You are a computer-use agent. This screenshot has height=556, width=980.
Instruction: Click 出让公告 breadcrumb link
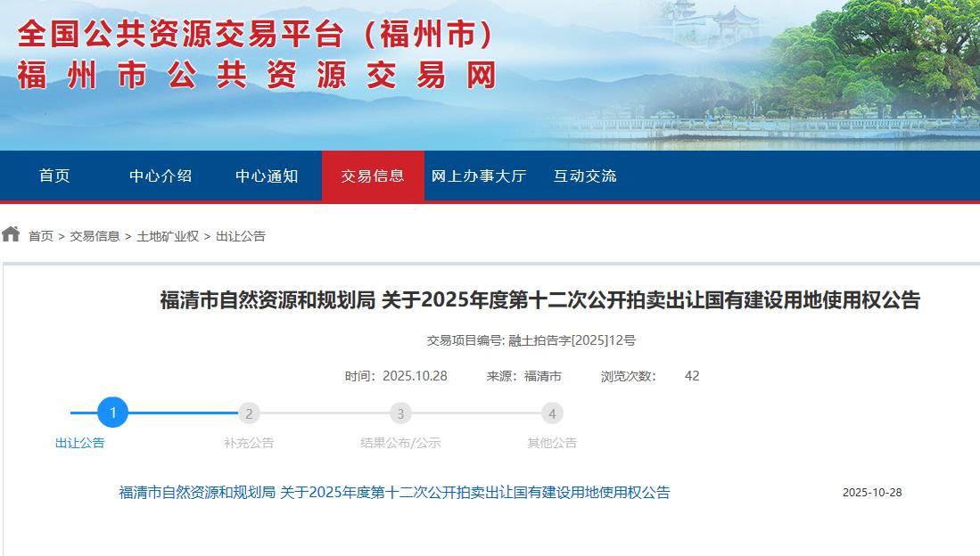[241, 236]
